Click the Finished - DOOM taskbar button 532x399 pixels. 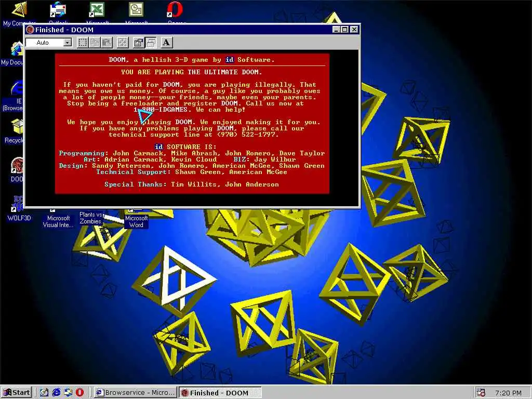220,393
